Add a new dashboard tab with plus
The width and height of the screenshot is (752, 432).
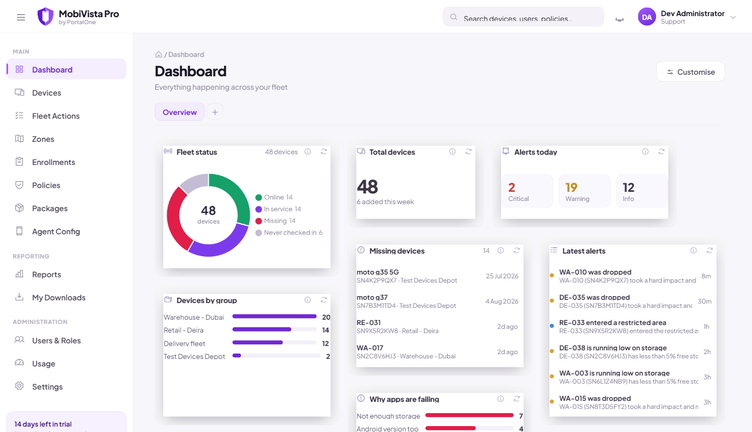pos(215,112)
